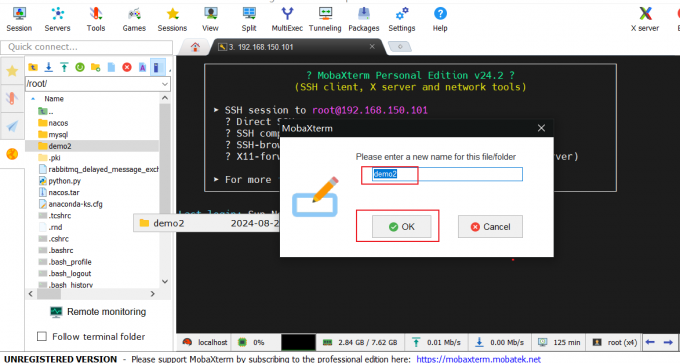680x363 pixels.
Task: Click the rename/text 'A' icon in SFTP toolbar
Action: [x=142, y=67]
